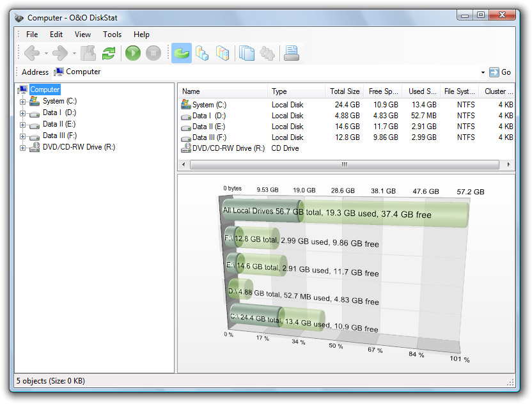Click the All Local Drives chart bar
Screen dimensions: 532x404
coord(345,214)
